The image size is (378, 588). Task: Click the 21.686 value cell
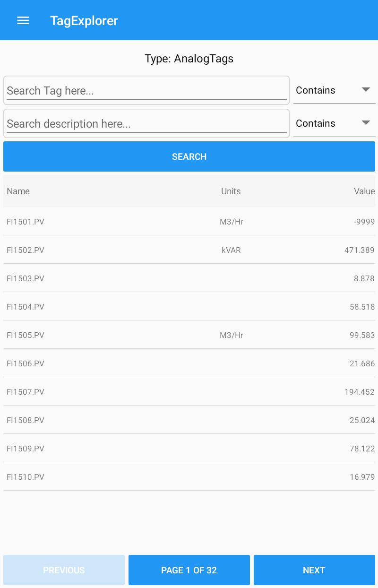tap(362, 363)
